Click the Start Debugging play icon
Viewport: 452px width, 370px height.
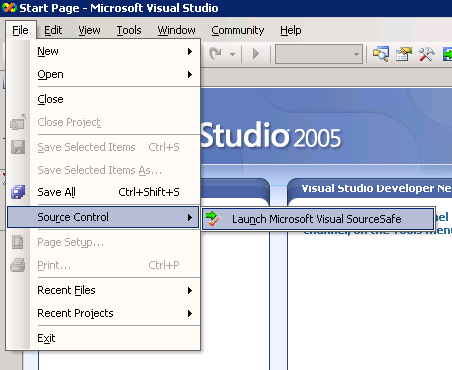256,54
